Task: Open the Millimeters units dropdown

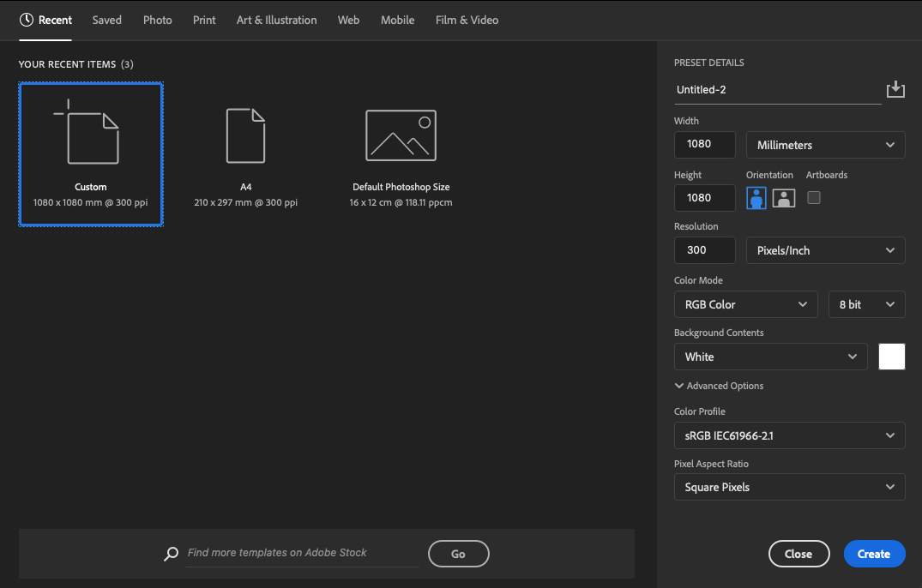Action: 825,145
